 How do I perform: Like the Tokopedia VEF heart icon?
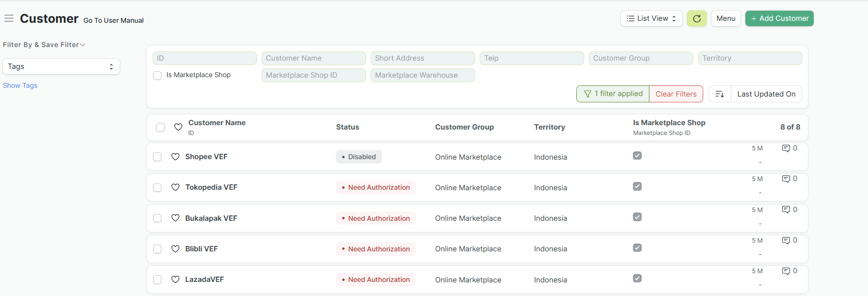[175, 187]
